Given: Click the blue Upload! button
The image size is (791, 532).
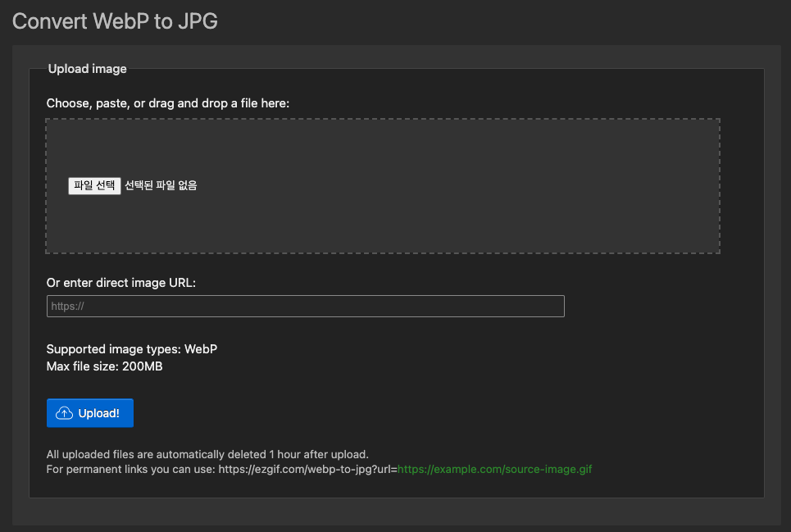Looking at the screenshot, I should tap(90, 413).
